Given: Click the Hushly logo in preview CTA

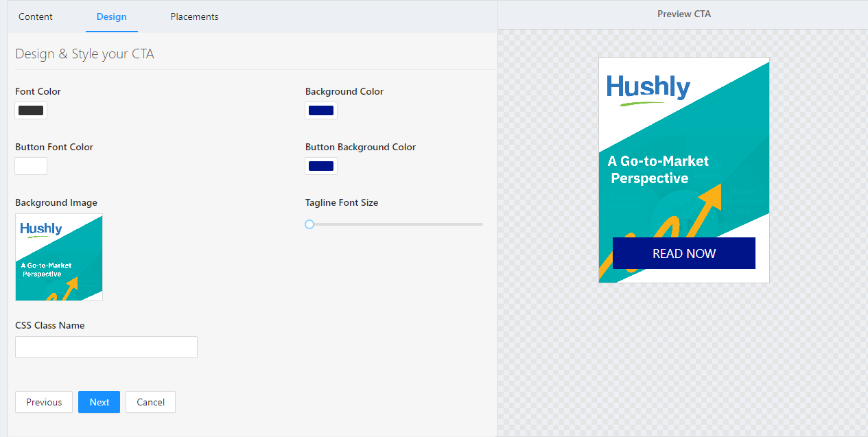Looking at the screenshot, I should [x=648, y=89].
